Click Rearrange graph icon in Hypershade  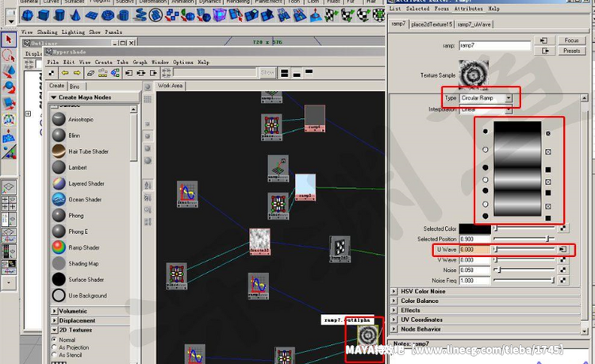pos(103,73)
